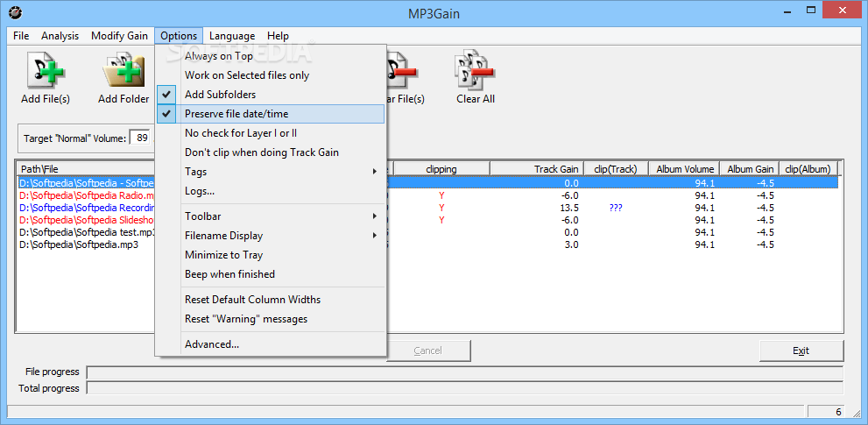Sort by clip(Album) column header
868x425 pixels.
(808, 169)
